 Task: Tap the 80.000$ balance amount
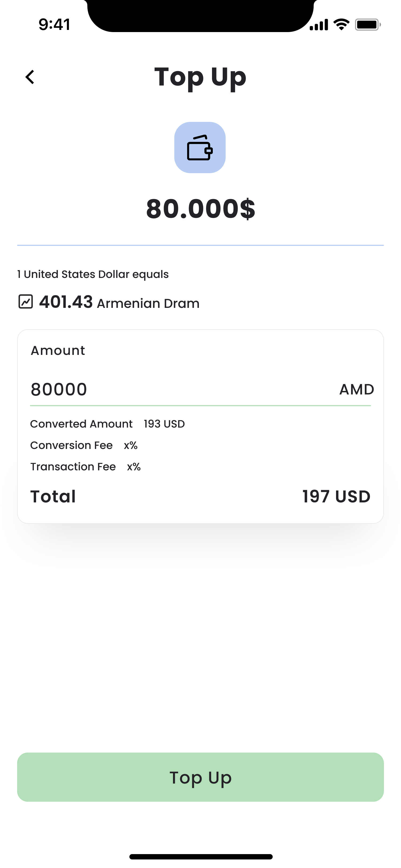(x=200, y=209)
